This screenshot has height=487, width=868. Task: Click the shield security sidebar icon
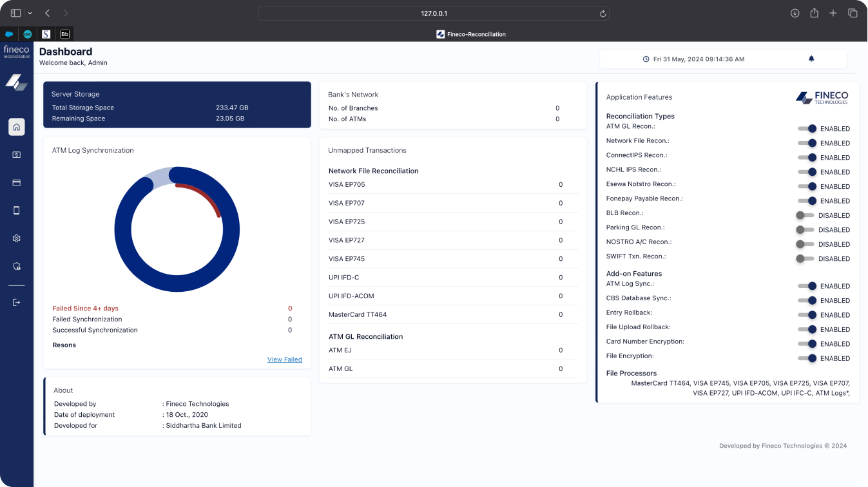click(x=17, y=266)
